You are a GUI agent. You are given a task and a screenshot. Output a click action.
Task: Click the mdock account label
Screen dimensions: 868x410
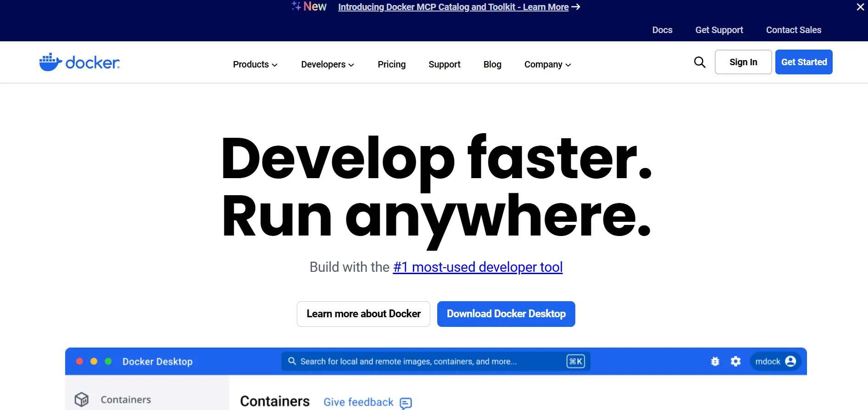(x=768, y=361)
